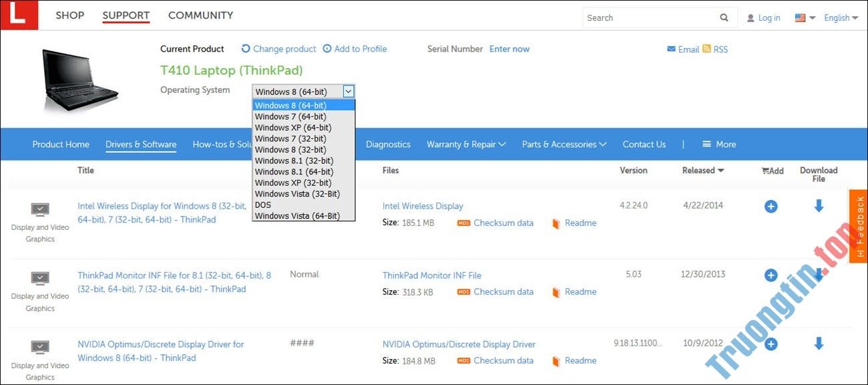Download the Intel Wireless Display file
Viewport: 868px width, 385px height.
[x=819, y=206]
